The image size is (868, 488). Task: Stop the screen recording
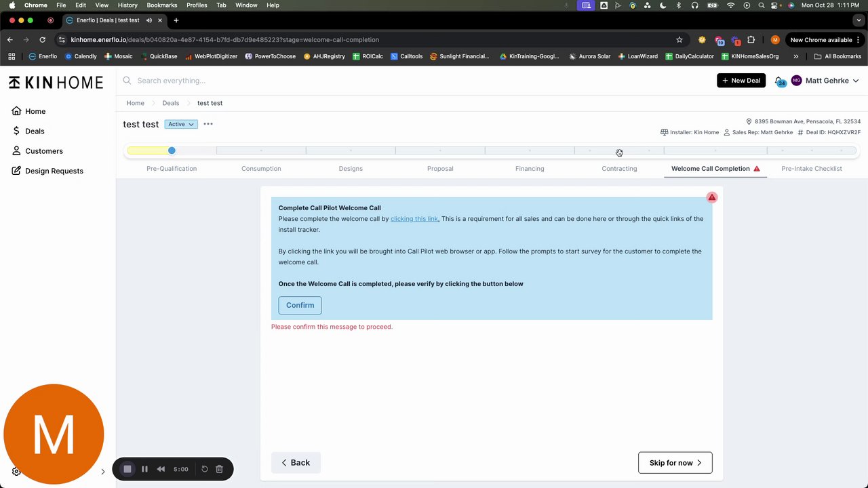[127, 469]
